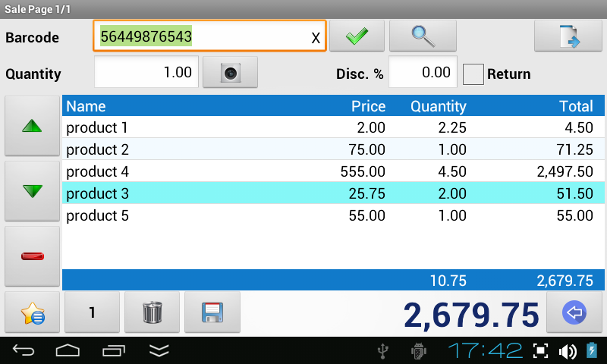The image size is (607, 364).
Task: Tap the Android back navigation button
Action: 24,350
